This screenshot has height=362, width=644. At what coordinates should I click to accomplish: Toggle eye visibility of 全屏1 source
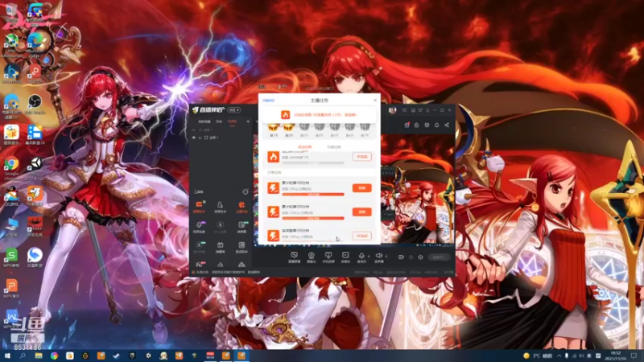(194, 138)
